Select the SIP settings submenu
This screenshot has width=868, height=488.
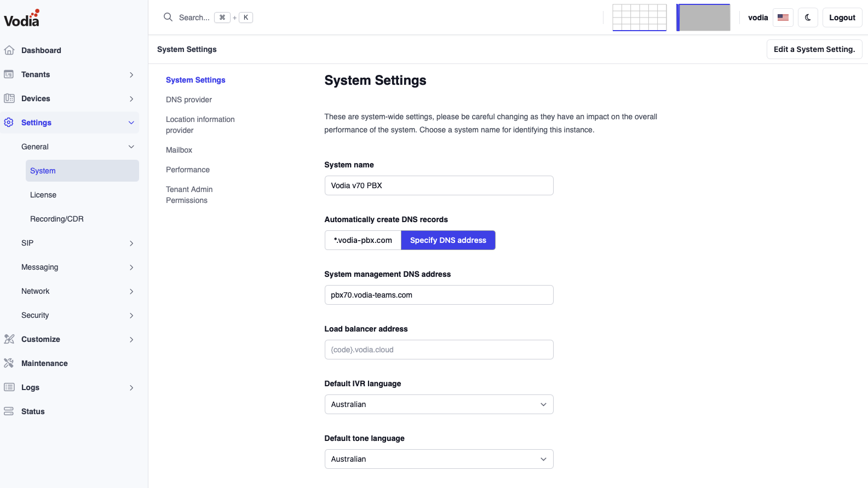(x=27, y=243)
